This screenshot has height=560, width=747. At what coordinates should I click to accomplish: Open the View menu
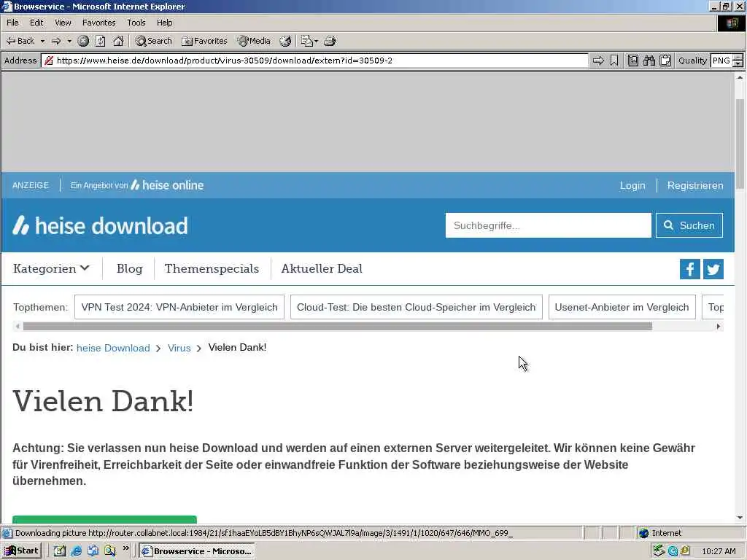coord(63,23)
